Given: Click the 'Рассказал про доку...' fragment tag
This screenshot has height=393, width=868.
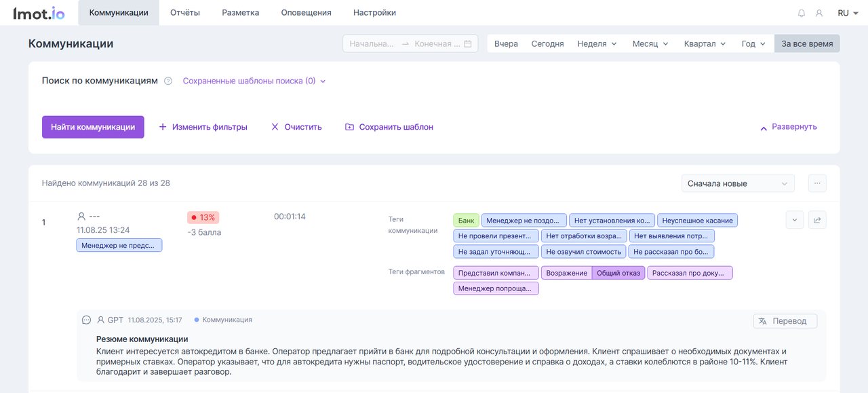Looking at the screenshot, I should tap(690, 273).
